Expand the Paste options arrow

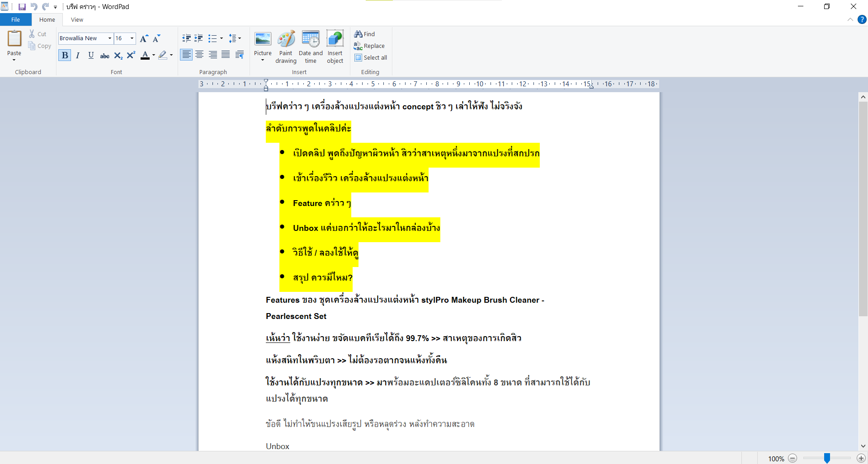pyautogui.click(x=14, y=60)
